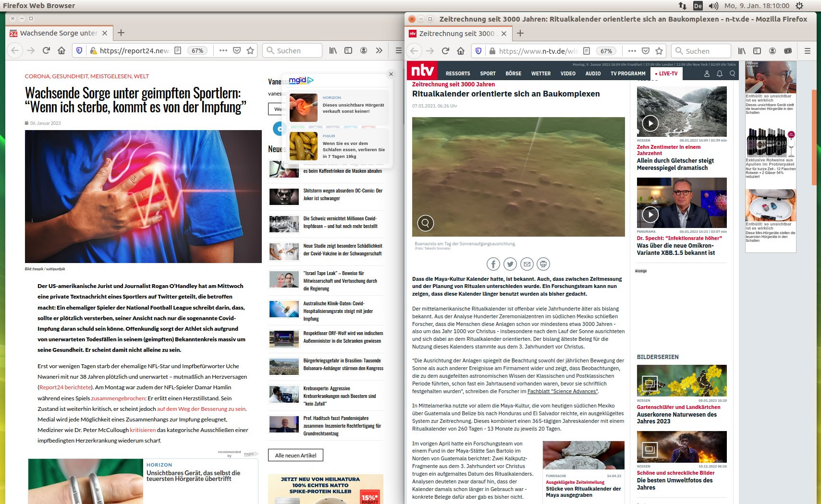The image size is (821, 504).
Task: Open Report24 berichtete link
Action: pos(65,387)
